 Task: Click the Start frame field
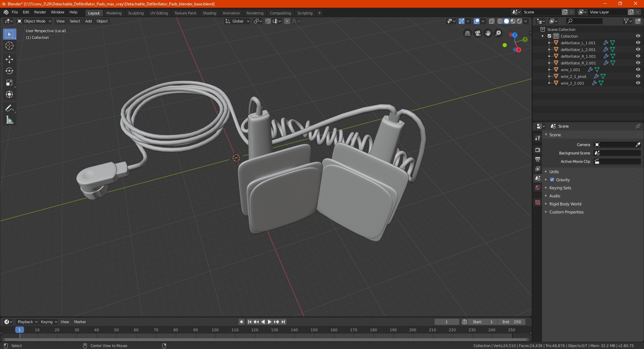pyautogui.click(x=483, y=322)
